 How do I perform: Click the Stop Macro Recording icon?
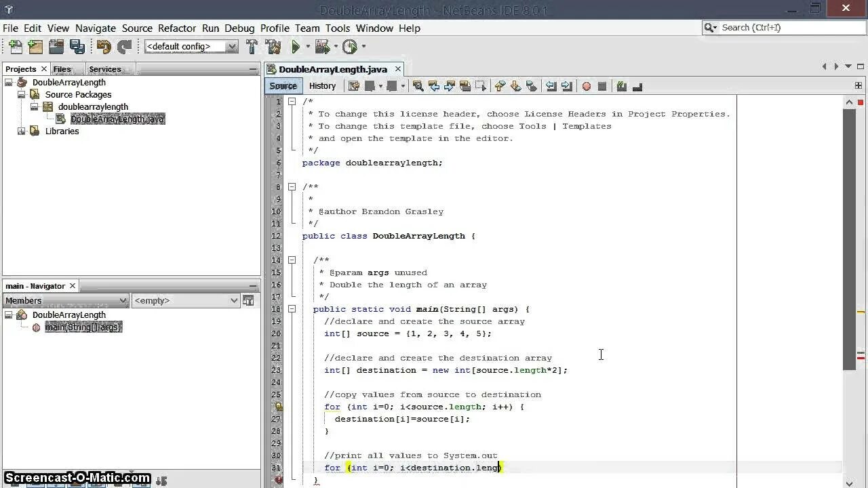pos(601,86)
